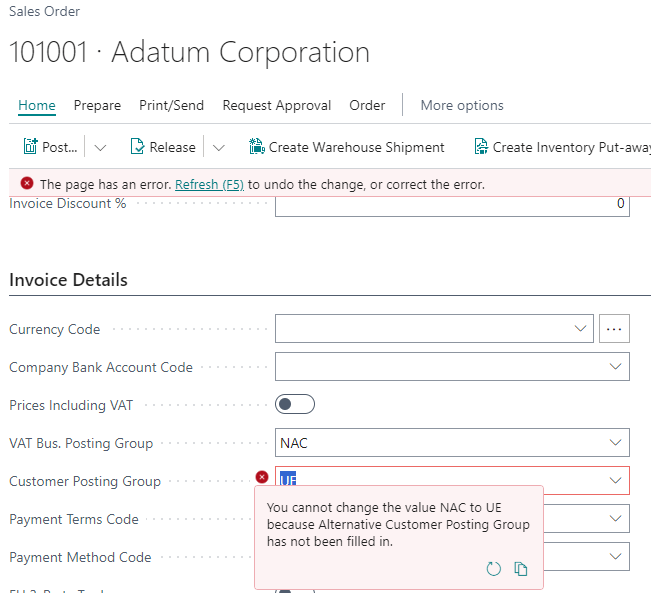
Task: Expand the Release options dropdown arrow
Action: pos(219,147)
